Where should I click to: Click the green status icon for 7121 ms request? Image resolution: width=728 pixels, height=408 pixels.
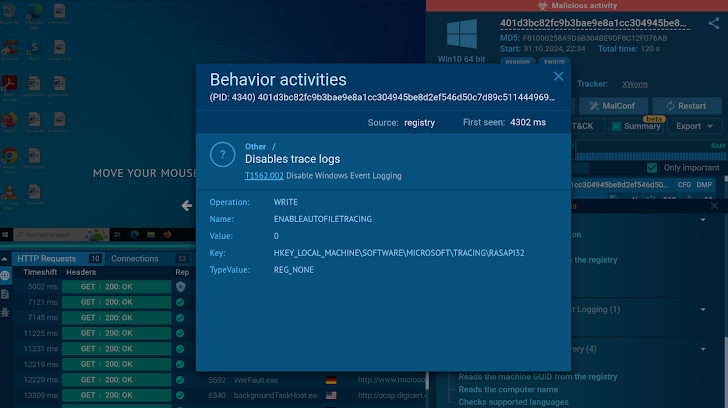(x=180, y=302)
